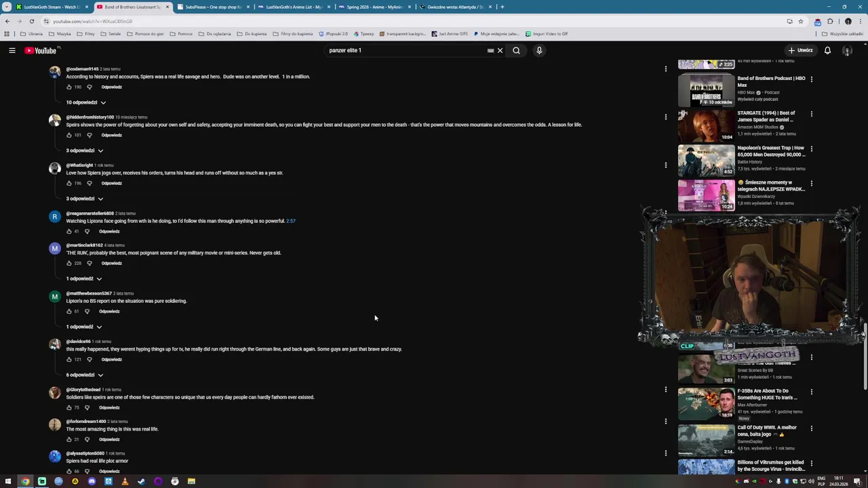
Task: Switch to Gwiezdne wrota Atlantyda tab
Action: click(455, 7)
